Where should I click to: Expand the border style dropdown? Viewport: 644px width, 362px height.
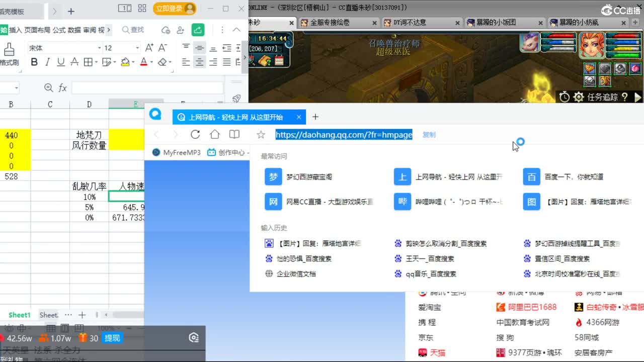point(96,62)
